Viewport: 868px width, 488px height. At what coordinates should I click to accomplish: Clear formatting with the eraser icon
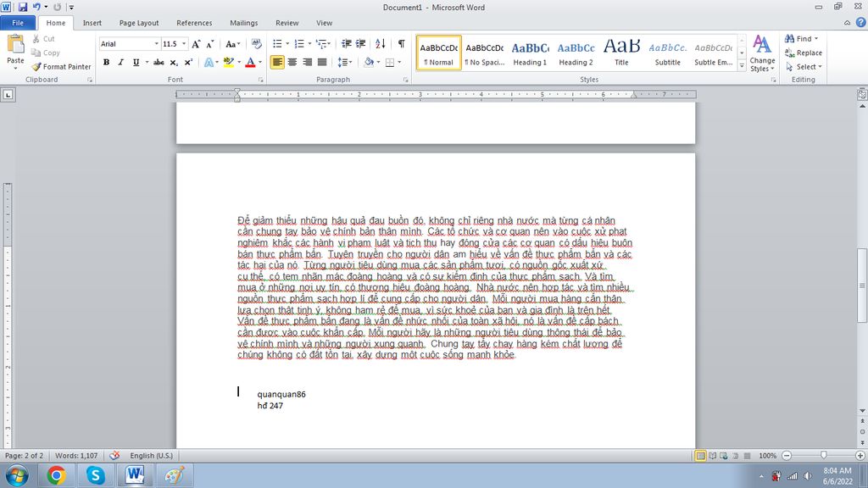tap(256, 44)
